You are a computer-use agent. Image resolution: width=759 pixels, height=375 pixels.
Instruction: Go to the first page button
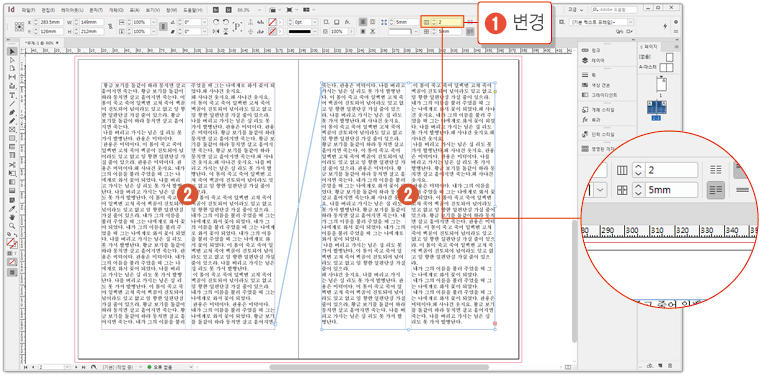pyautogui.click(x=26, y=367)
